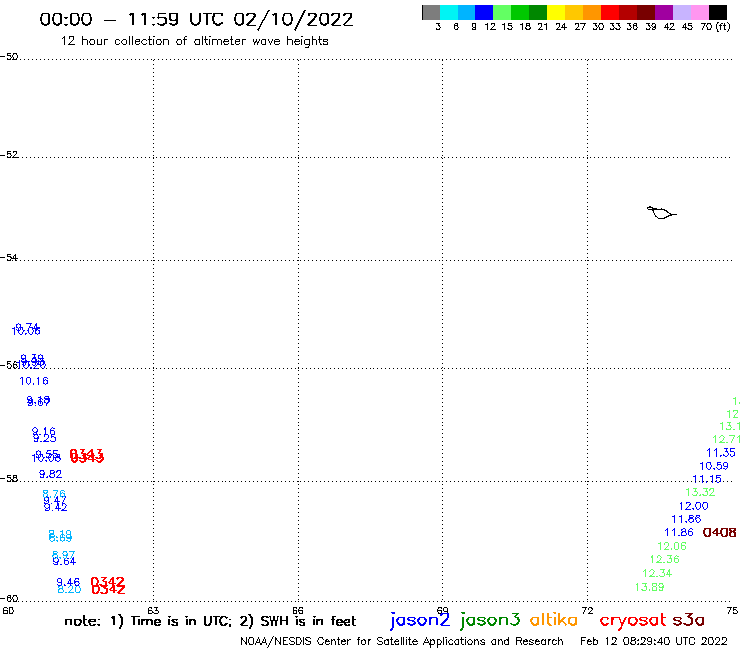Click the wave height value "10.59"
The height and width of the screenshot is (650, 740).
coord(714,466)
